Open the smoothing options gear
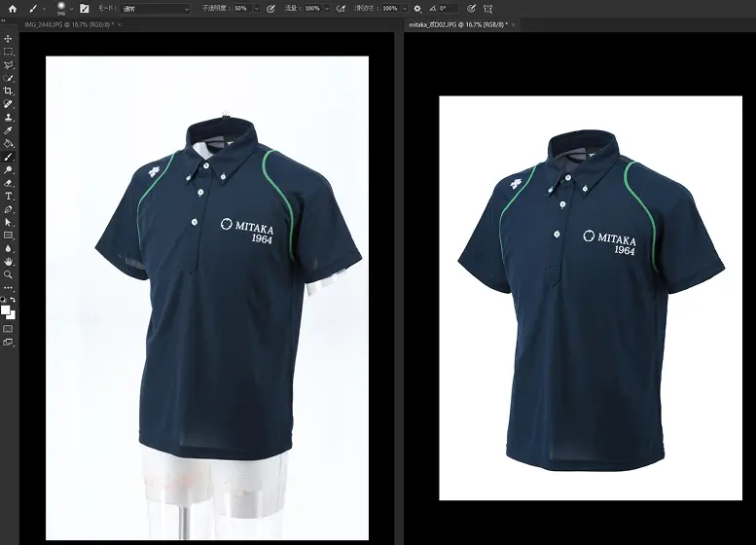This screenshot has height=545, width=756. (x=417, y=8)
